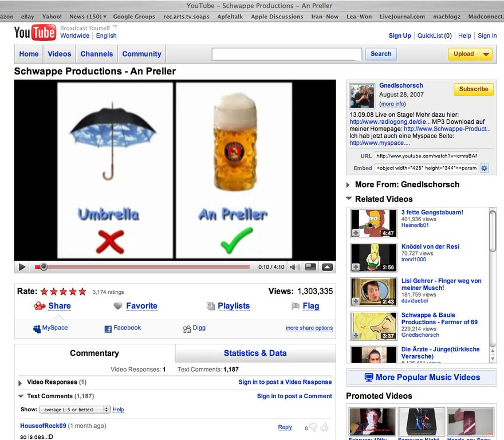This screenshot has width=504, height=440.
Task: Open the comment Show filter dropdown
Action: tap(74, 410)
